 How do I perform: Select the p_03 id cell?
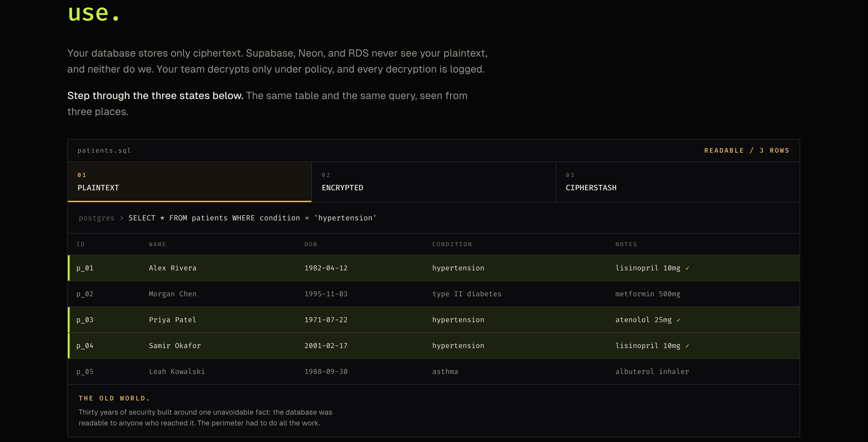coord(85,320)
